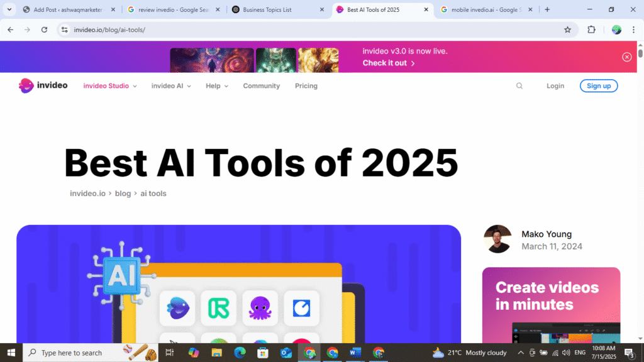
Task: Expand the invideo AI dropdown menu
Action: pos(171,86)
